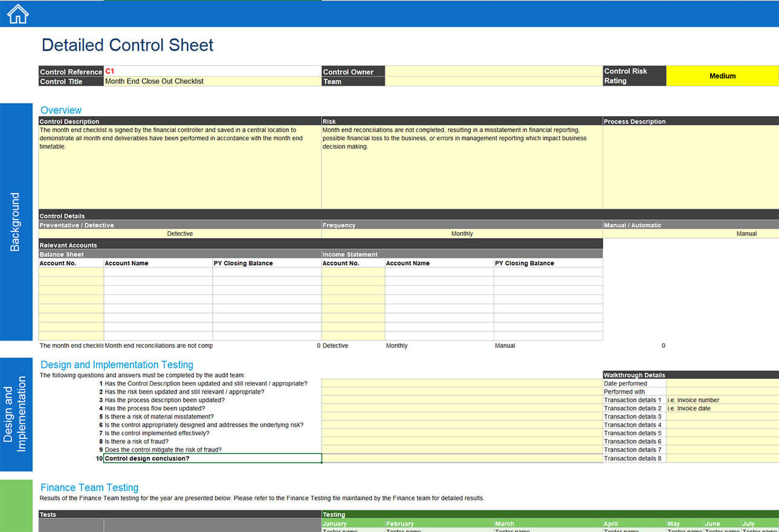Click the Home navigation icon

tap(17, 13)
